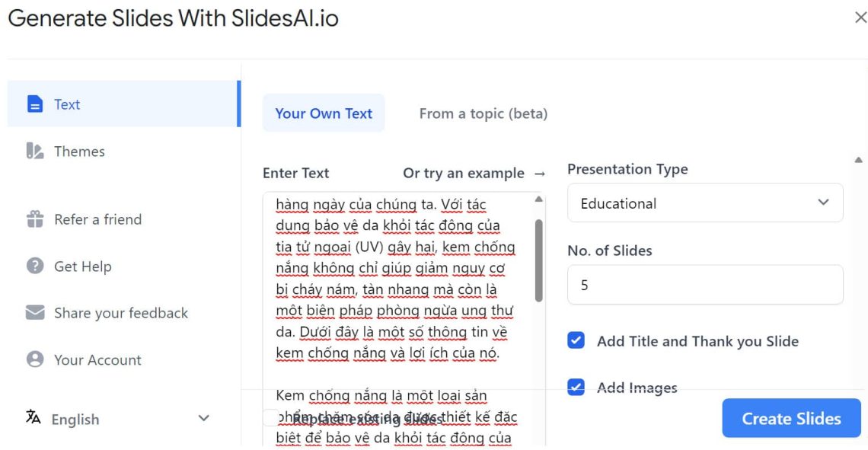Click the translate icon beside English

click(34, 419)
